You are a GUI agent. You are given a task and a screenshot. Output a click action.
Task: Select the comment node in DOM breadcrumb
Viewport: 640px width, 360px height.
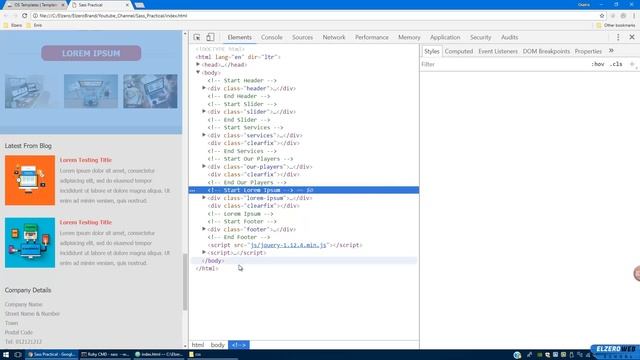pos(239,345)
